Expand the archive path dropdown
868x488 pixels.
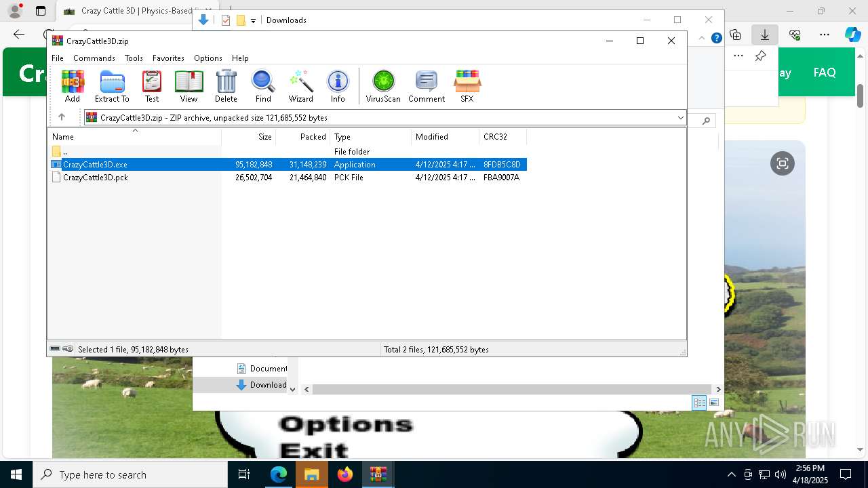click(x=680, y=118)
